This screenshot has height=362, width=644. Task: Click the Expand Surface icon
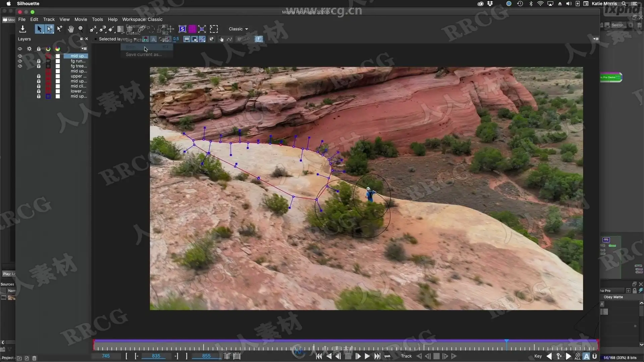pos(202,29)
